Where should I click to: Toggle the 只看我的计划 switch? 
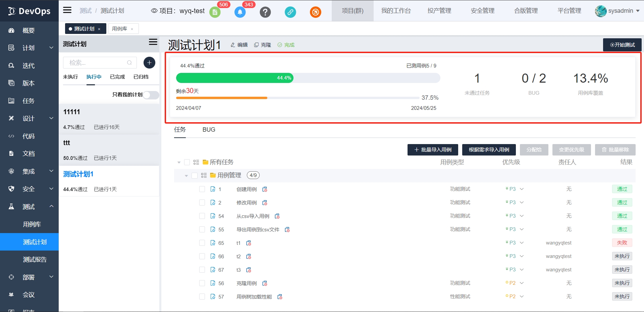(151, 95)
